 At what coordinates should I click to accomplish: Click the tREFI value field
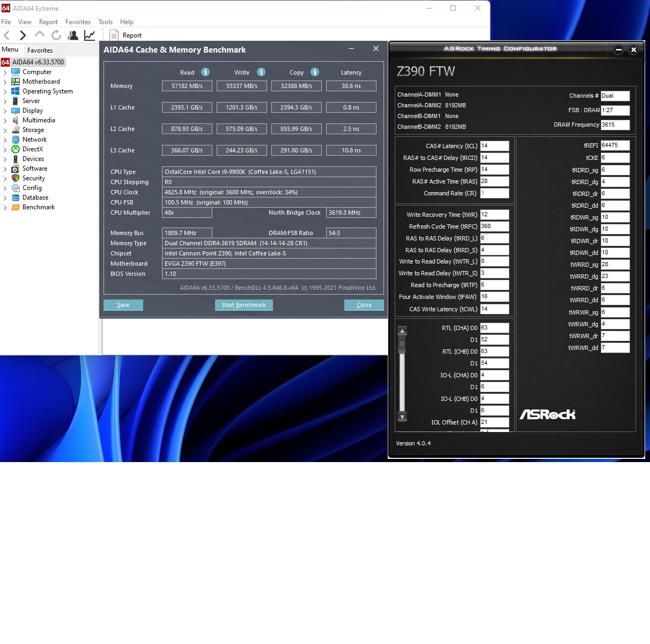pos(615,145)
